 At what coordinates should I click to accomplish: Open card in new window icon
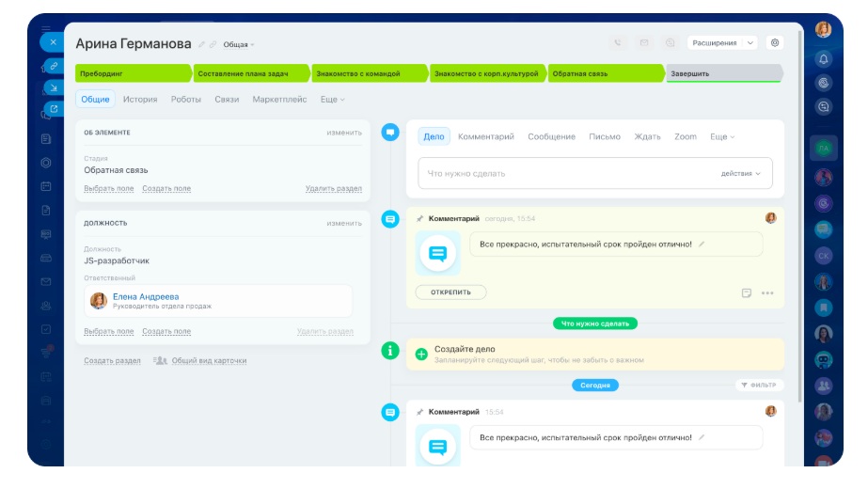(x=54, y=109)
